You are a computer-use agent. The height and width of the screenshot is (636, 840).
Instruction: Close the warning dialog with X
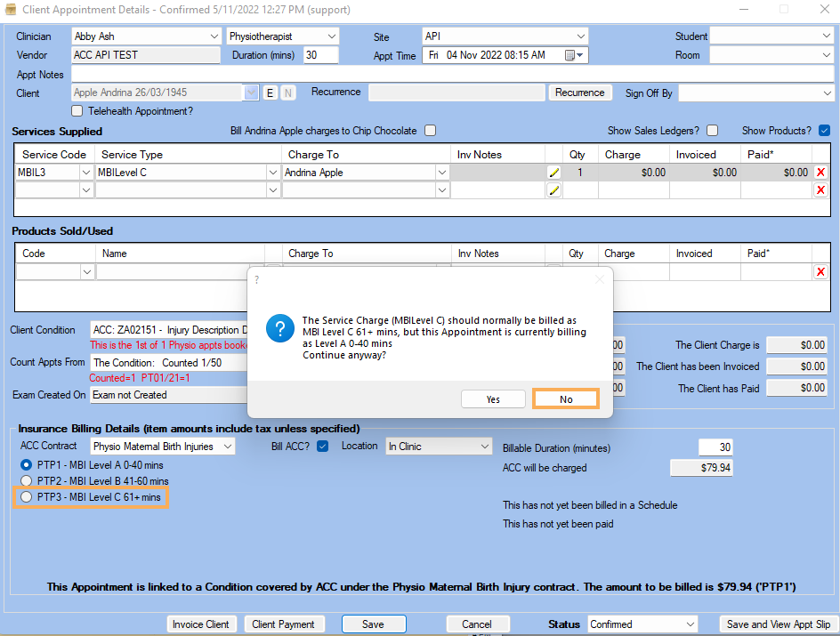click(x=599, y=279)
